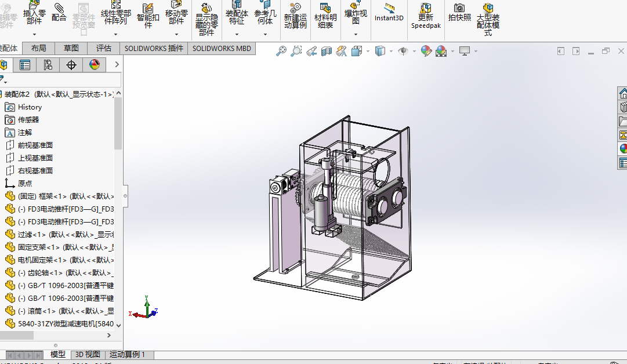Click Smart Fasteners (智能扣件) tool
The height and width of the screenshot is (364, 627).
(148, 16)
